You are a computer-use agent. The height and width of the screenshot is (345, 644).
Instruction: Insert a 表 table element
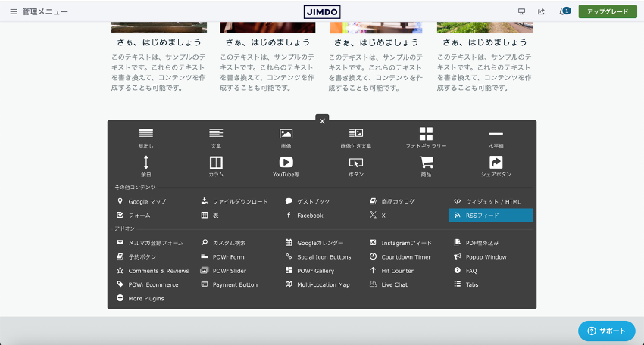[210, 216]
